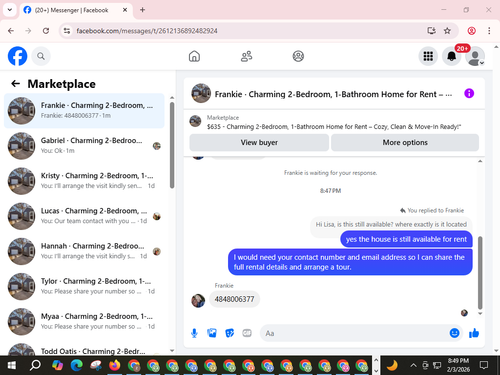
Task: Click the View buyer button
Action: 259,142
